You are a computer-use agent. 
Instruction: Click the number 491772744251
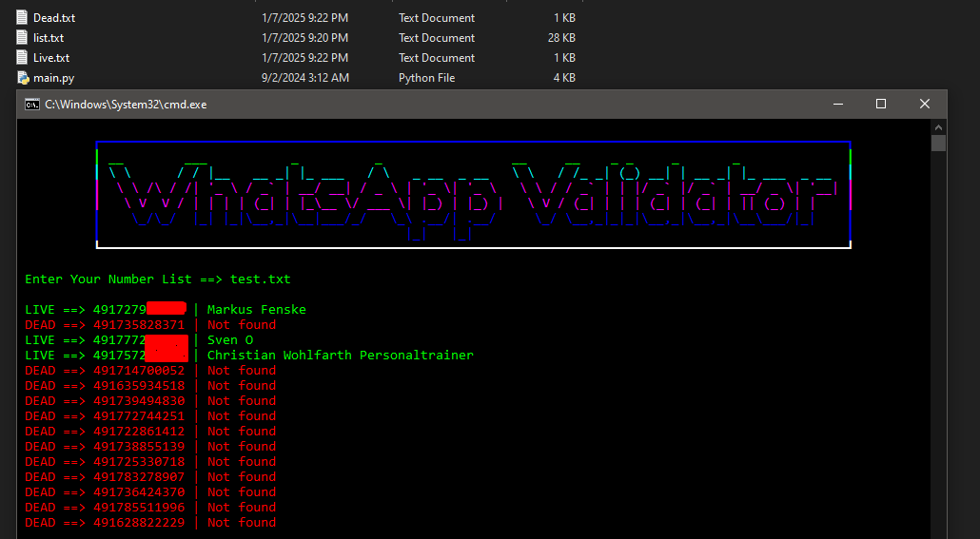[x=139, y=416]
